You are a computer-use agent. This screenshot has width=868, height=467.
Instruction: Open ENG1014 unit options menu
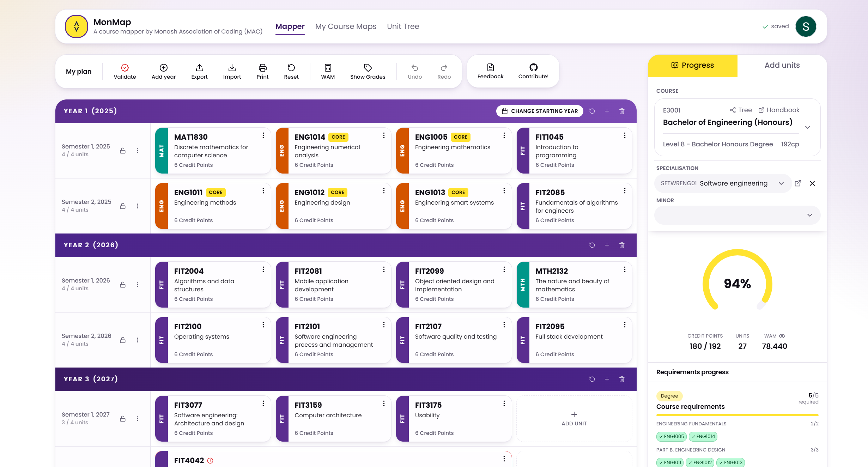[384, 135]
